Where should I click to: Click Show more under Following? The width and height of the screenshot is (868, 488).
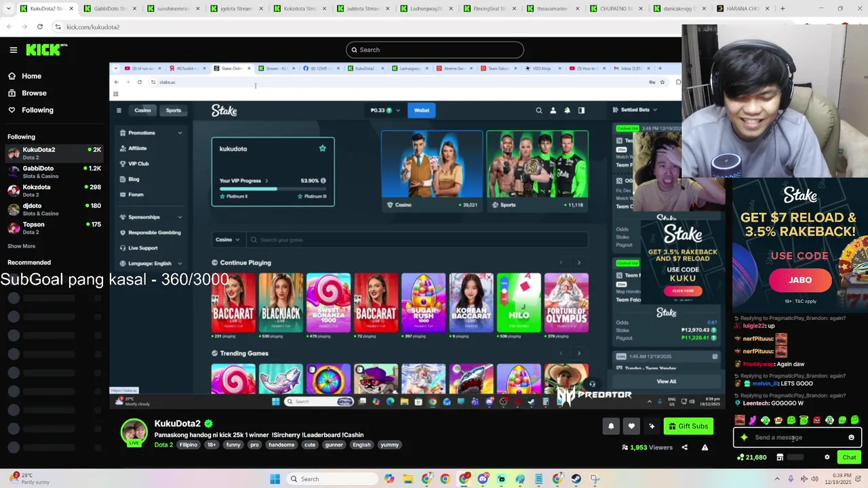[21, 246]
